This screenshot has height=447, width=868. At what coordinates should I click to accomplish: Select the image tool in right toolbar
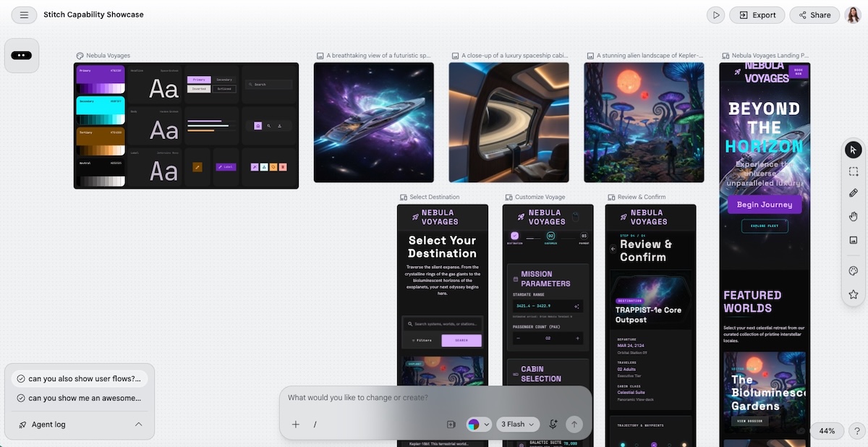tap(854, 239)
